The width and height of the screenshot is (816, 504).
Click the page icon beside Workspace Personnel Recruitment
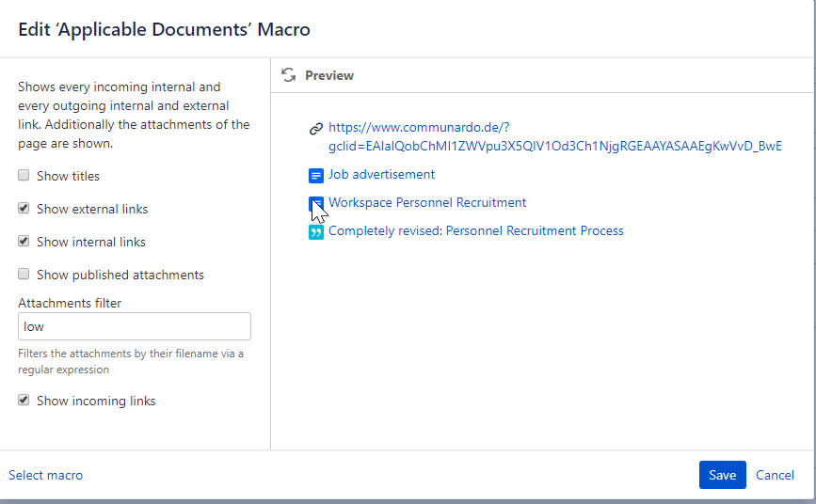pyautogui.click(x=316, y=203)
